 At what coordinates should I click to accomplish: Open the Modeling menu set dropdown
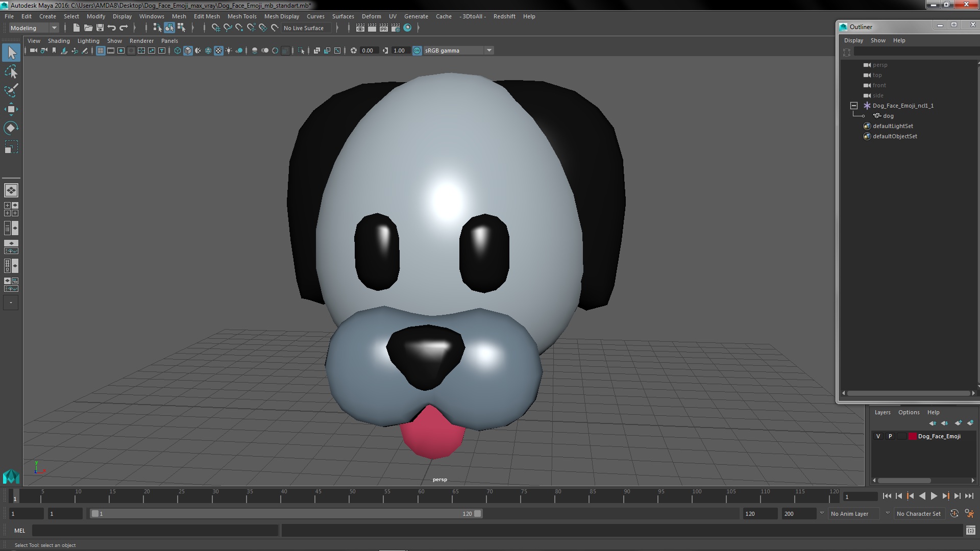(34, 28)
